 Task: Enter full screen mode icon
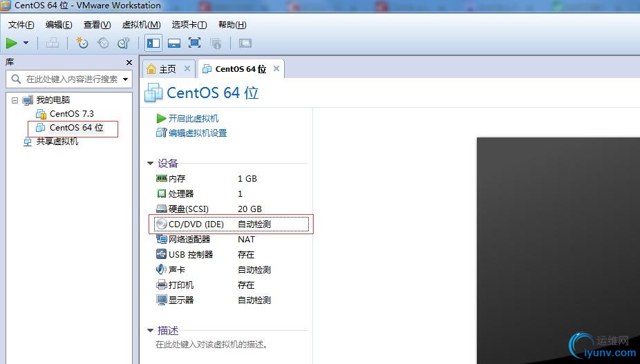pyautogui.click(x=194, y=43)
